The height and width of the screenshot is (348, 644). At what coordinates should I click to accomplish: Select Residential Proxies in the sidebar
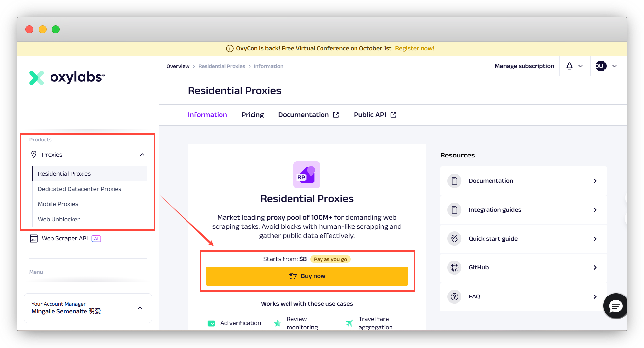(89, 174)
